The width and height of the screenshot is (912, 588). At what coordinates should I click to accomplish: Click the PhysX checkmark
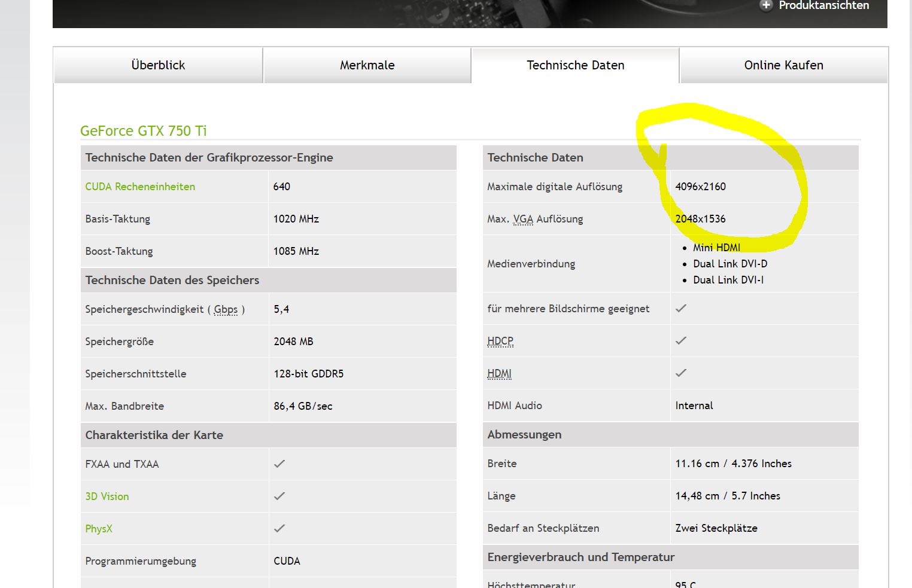click(x=279, y=528)
